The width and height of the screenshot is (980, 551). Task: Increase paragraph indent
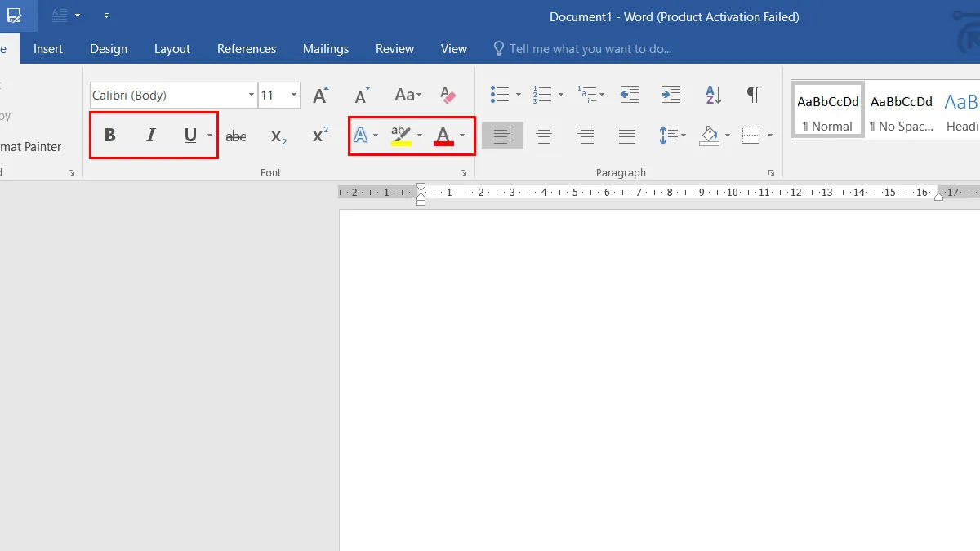(x=670, y=95)
